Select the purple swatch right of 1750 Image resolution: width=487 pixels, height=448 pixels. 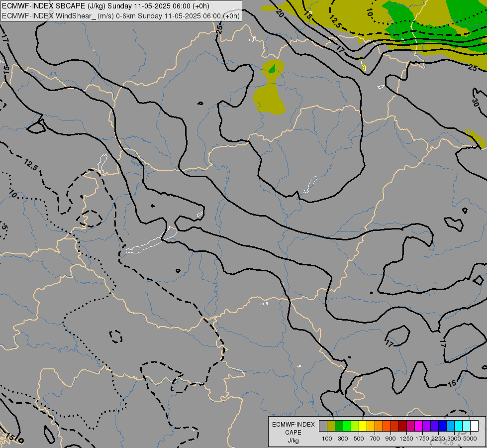coord(426,426)
